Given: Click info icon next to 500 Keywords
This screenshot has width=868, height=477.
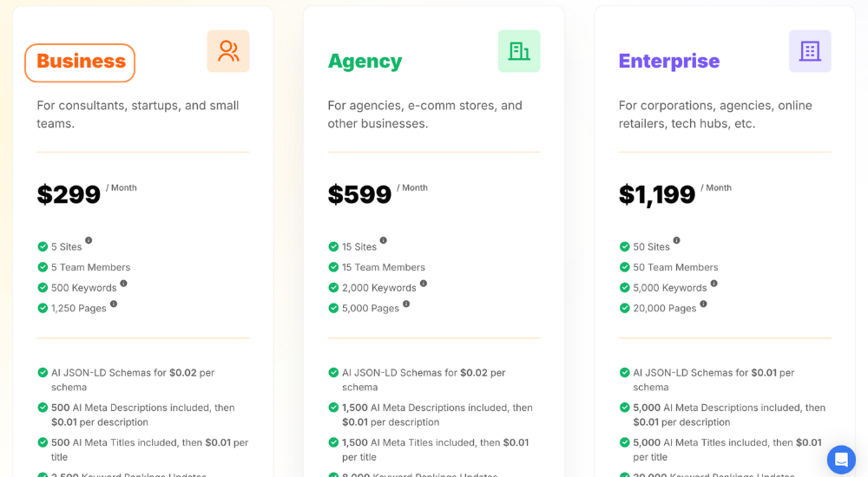Looking at the screenshot, I should 123,283.
